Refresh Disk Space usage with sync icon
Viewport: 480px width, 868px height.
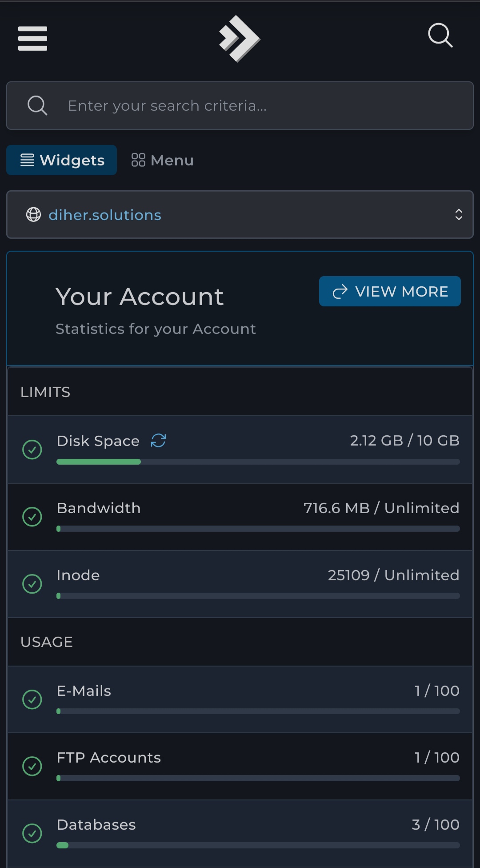(x=158, y=441)
